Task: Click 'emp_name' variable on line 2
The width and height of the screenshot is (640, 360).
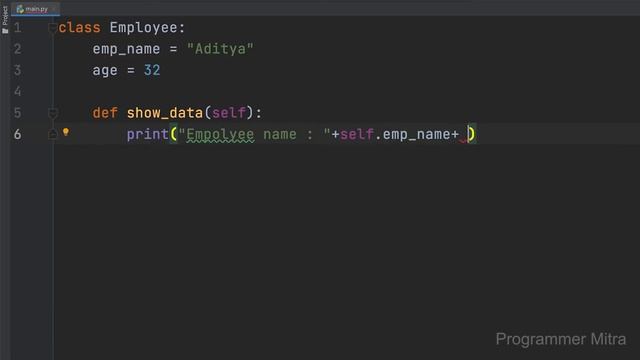Action: click(x=126, y=49)
